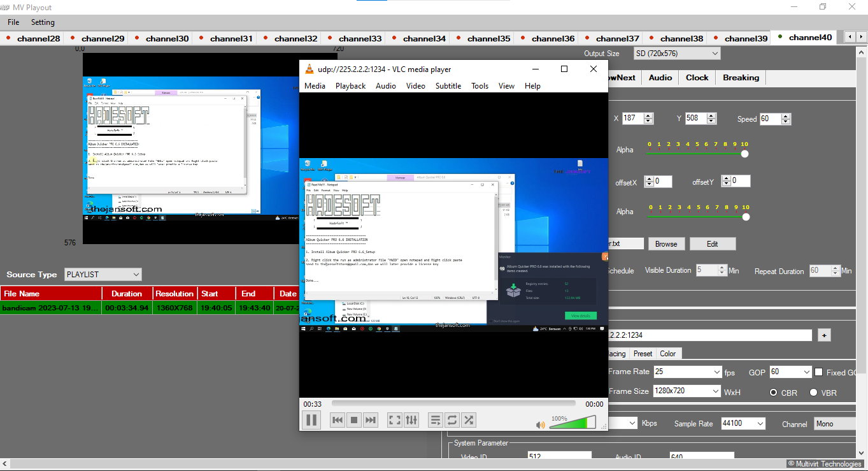This screenshot has height=471, width=868.
Task: Open the Breaking settings tab
Action: click(741, 78)
